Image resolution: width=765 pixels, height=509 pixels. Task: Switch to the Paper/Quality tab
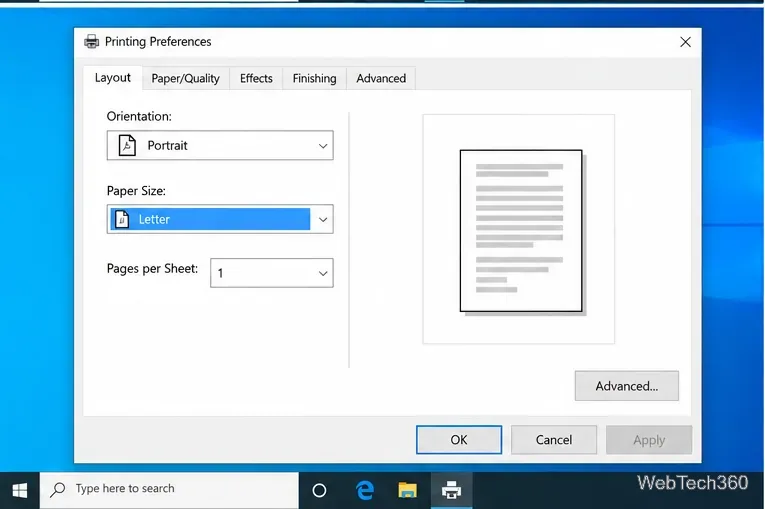[x=185, y=79]
